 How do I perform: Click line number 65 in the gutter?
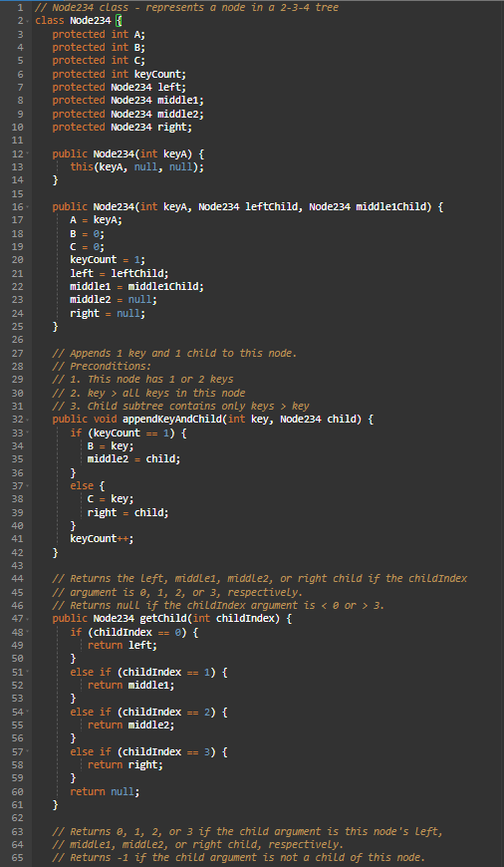pyautogui.click(x=17, y=858)
